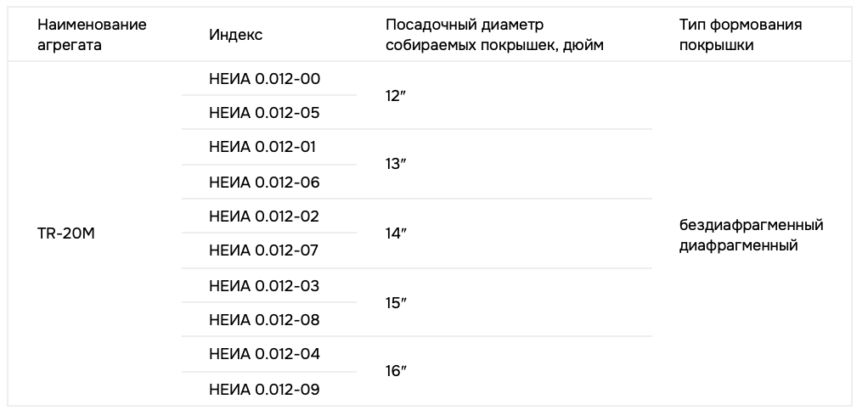Select index НЕИА 0.012-02

coord(264,216)
